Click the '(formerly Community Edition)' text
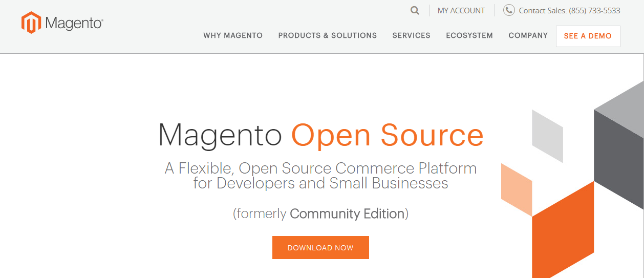Viewport: 644px width, 278px height. 321,213
